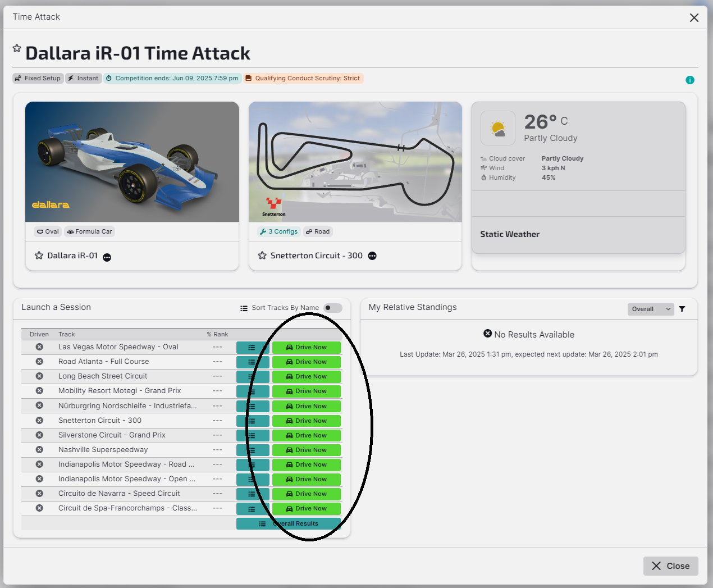
Task: Open more options for Dallara iR-01
Action: click(x=107, y=257)
